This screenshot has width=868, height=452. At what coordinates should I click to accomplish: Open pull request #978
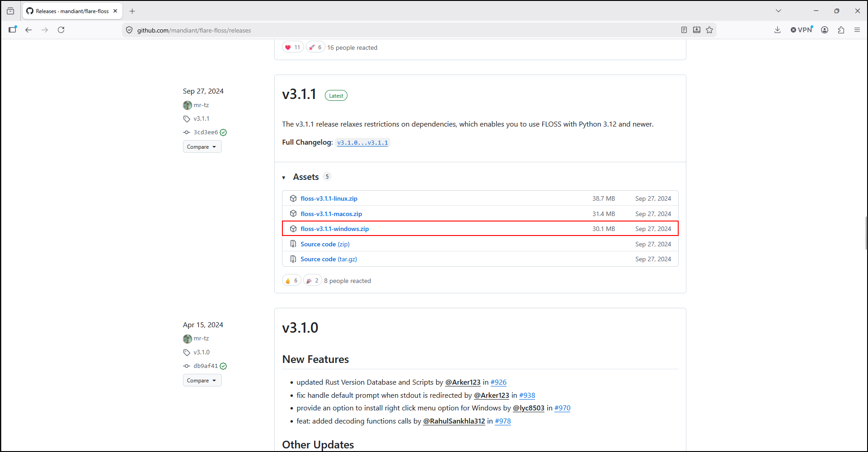[x=503, y=421]
